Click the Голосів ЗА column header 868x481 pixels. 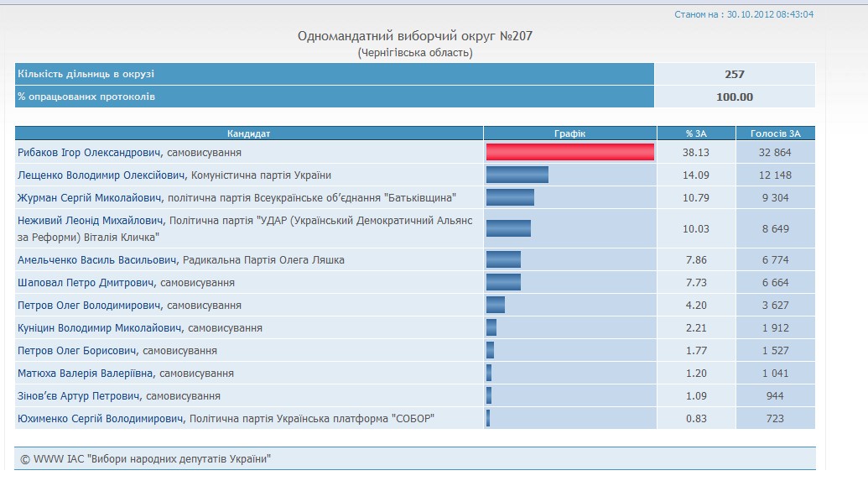coord(775,133)
